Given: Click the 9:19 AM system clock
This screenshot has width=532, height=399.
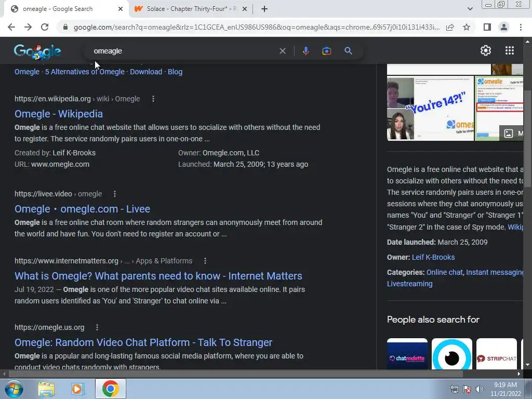Looking at the screenshot, I should click(x=506, y=389).
